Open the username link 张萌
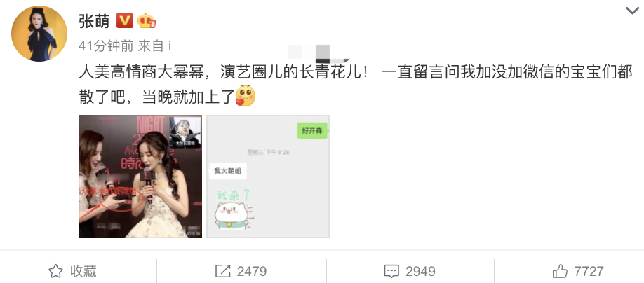Viewport: 644px width, 283px height. [94, 20]
